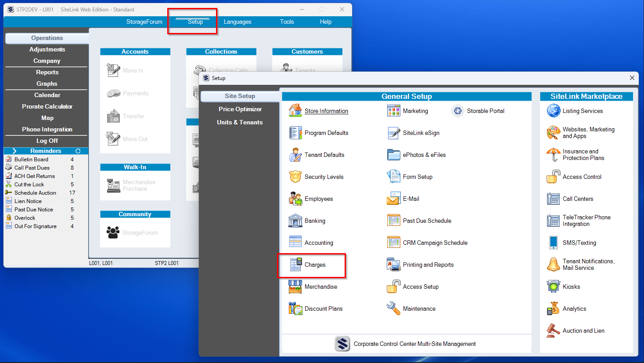
Task: Open the Languages menu
Action: pos(237,22)
